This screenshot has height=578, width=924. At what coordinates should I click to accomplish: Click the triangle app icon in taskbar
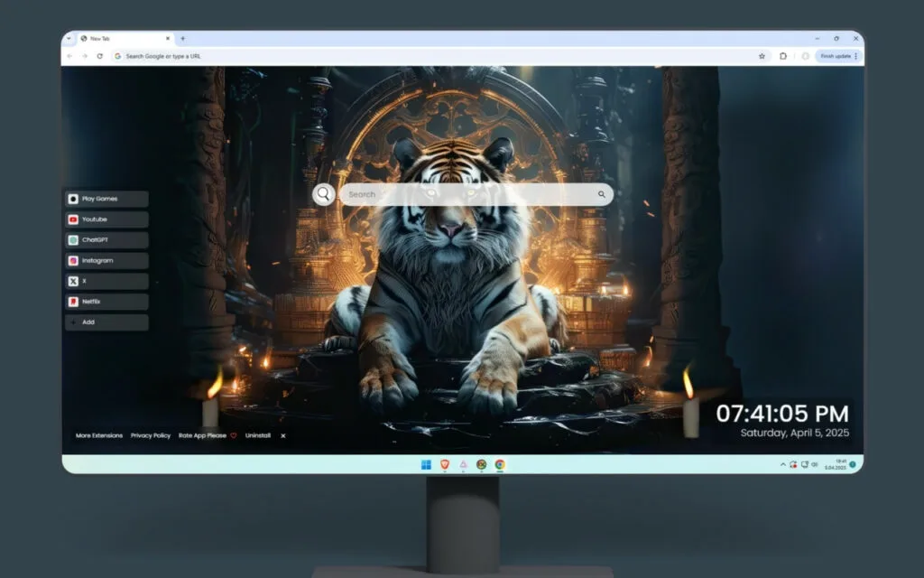[463, 465]
